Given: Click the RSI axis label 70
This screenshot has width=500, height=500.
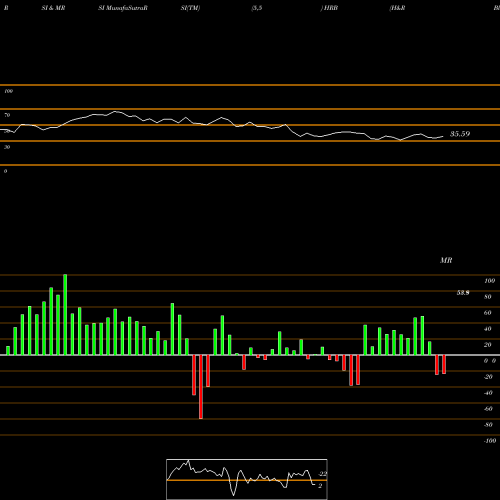Looking at the screenshot, I should pos(7,115).
